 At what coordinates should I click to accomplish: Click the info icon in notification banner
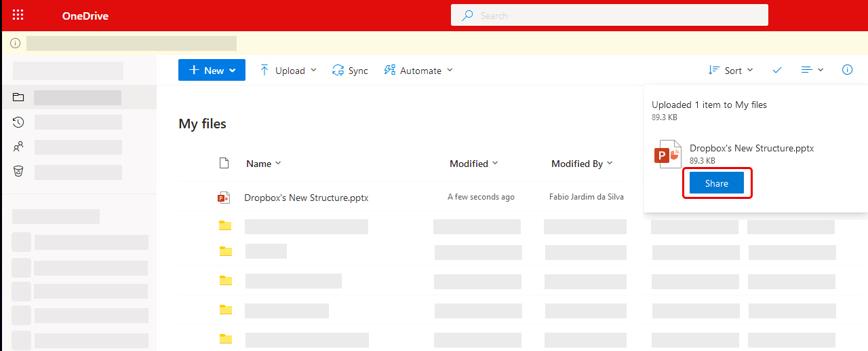point(15,43)
